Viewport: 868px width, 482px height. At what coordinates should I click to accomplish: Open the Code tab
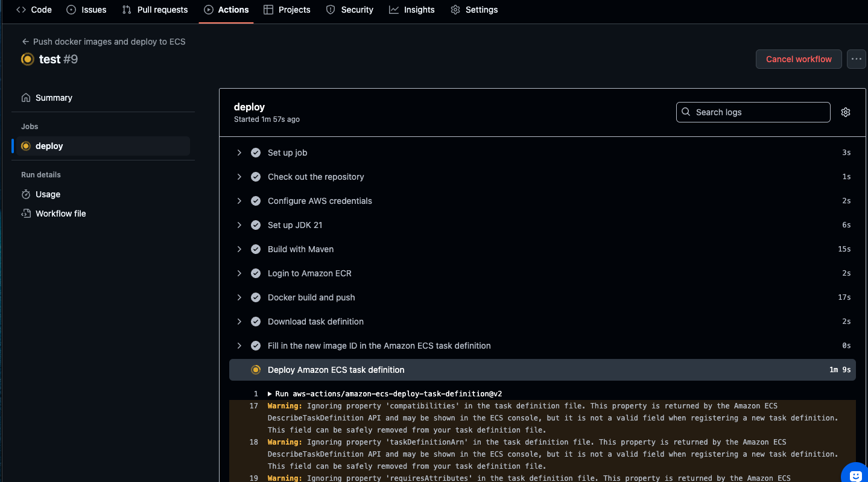coord(34,10)
